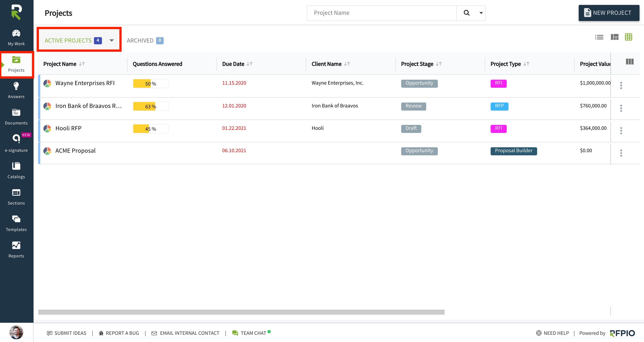Click the $760,000.00 project value
Screen dimensions: 644x342
pyautogui.click(x=593, y=106)
